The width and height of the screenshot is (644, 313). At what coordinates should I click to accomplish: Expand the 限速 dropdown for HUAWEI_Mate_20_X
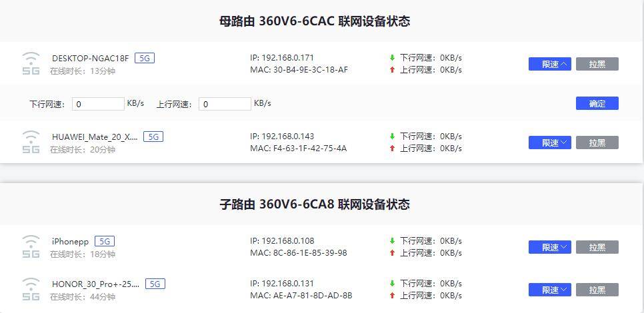(549, 143)
